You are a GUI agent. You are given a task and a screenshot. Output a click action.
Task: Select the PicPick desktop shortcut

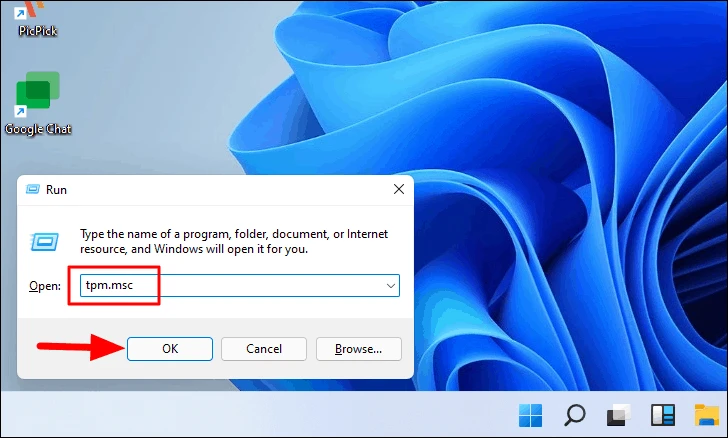[x=37, y=19]
